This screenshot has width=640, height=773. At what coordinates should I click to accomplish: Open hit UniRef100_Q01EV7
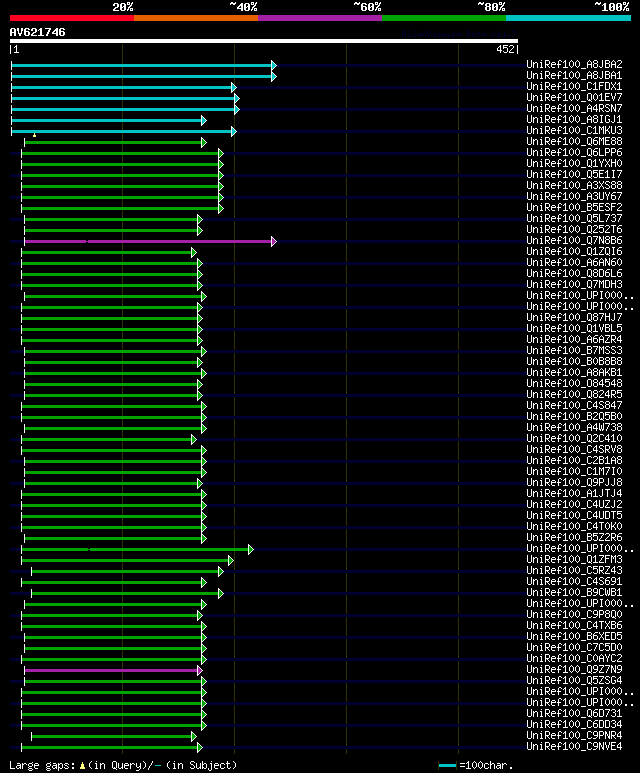click(574, 98)
